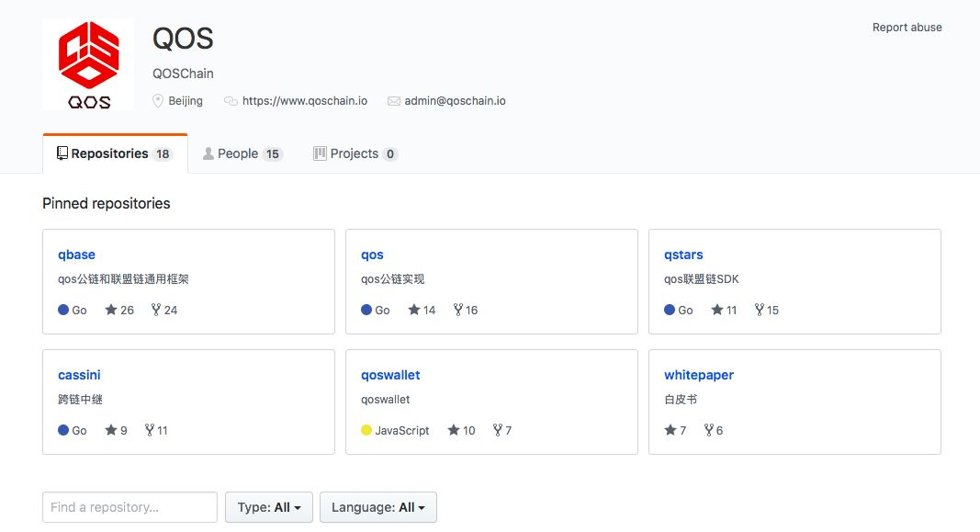Click the fork icon on whitepaper card
This screenshot has height=532, width=980.
click(709, 429)
